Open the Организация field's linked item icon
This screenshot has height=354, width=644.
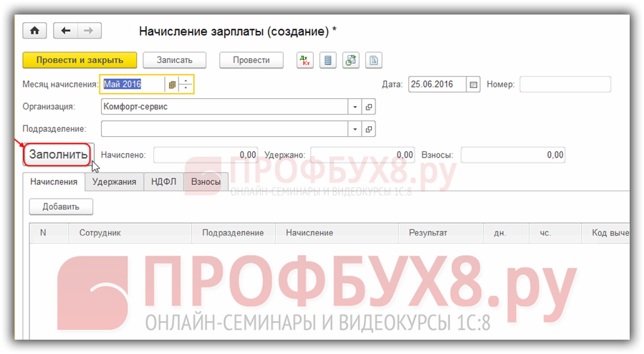[369, 107]
